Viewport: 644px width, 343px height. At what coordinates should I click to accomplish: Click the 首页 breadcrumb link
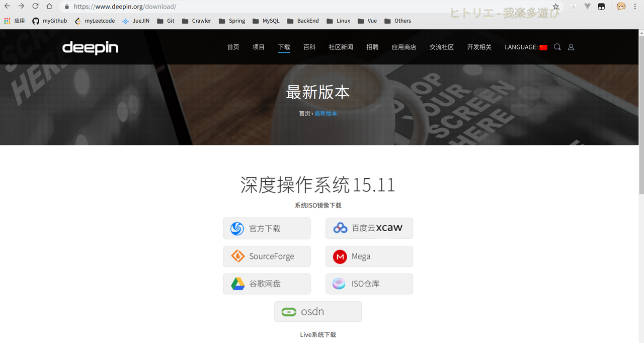click(x=304, y=113)
